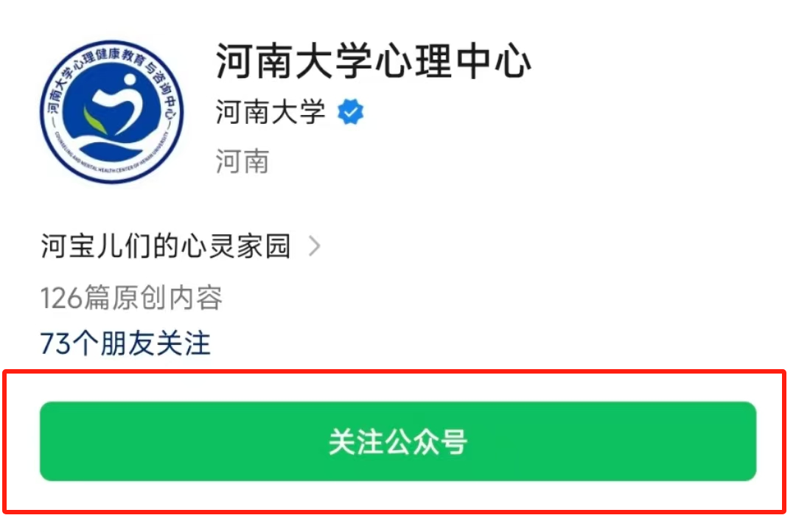Screen dimensions: 796x532
Task: Open the 河南大学 verified entity name
Action: (270, 112)
